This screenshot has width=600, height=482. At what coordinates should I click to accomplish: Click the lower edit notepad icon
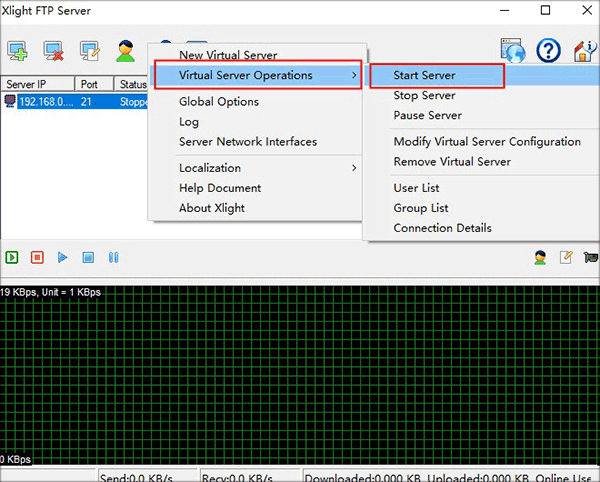tap(566, 257)
